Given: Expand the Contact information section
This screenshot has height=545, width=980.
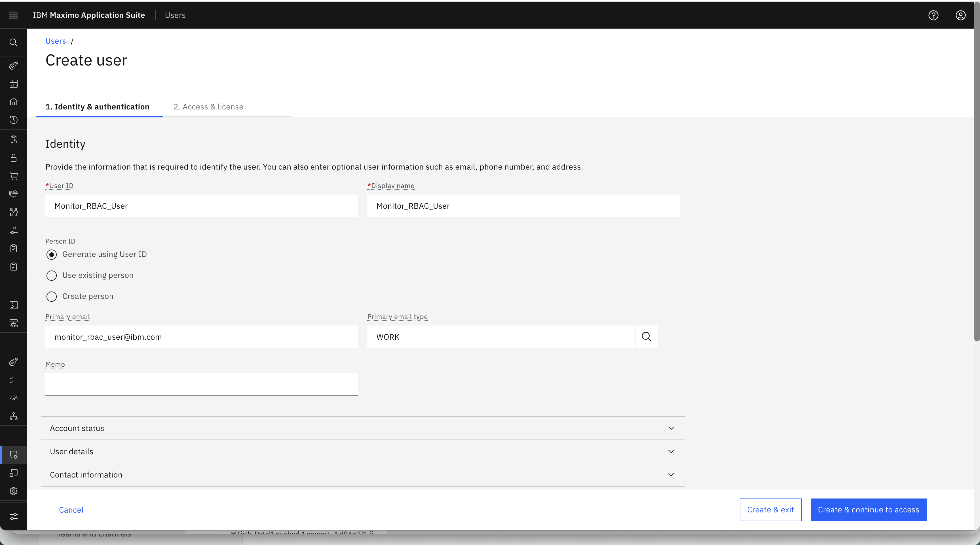Looking at the screenshot, I should [x=363, y=475].
